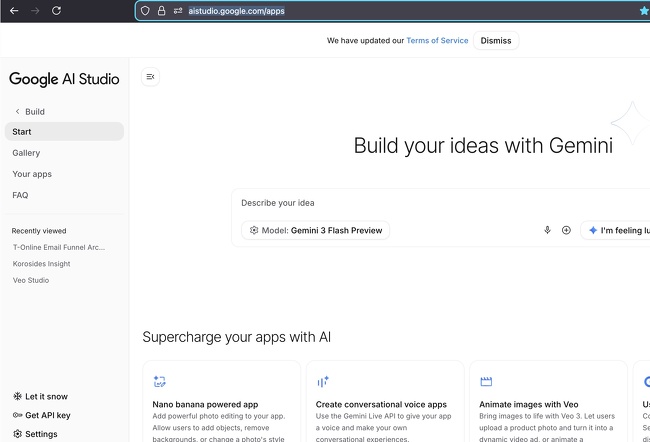The height and width of the screenshot is (442, 650).
Task: Click the microphone icon in the prompt box
Action: click(547, 230)
